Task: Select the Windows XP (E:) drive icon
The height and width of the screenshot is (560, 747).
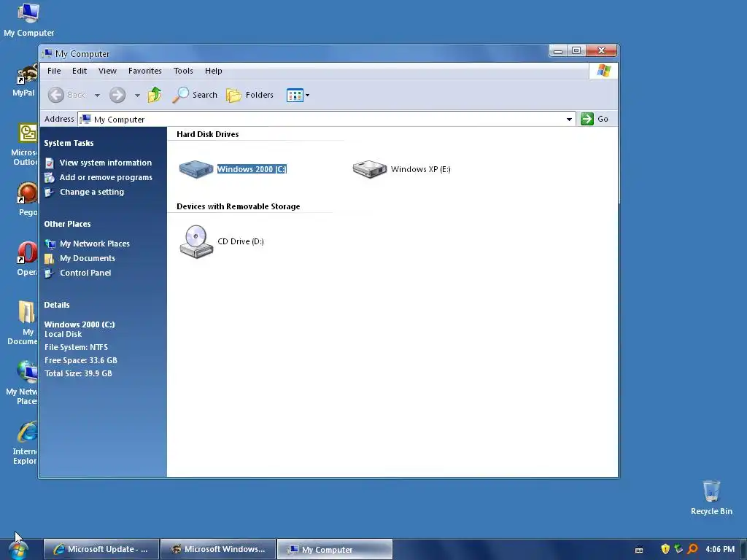Action: point(370,169)
